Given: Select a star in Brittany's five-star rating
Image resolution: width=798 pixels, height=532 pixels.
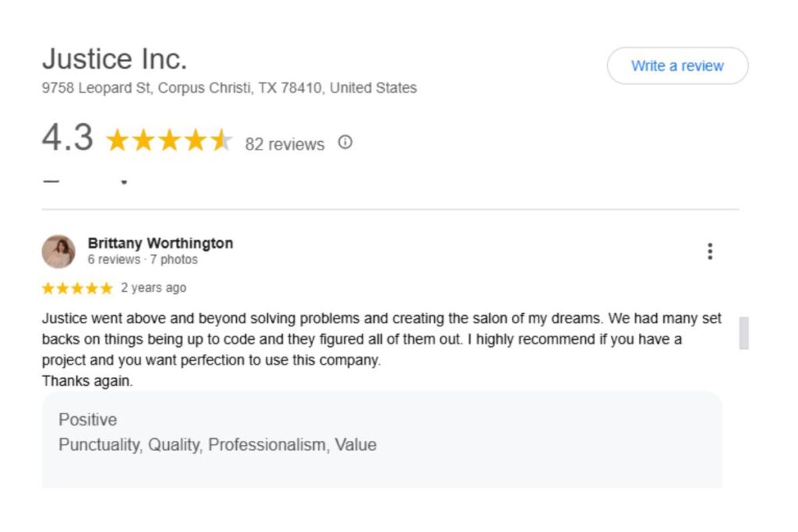Looking at the screenshot, I should pyautogui.click(x=77, y=287).
